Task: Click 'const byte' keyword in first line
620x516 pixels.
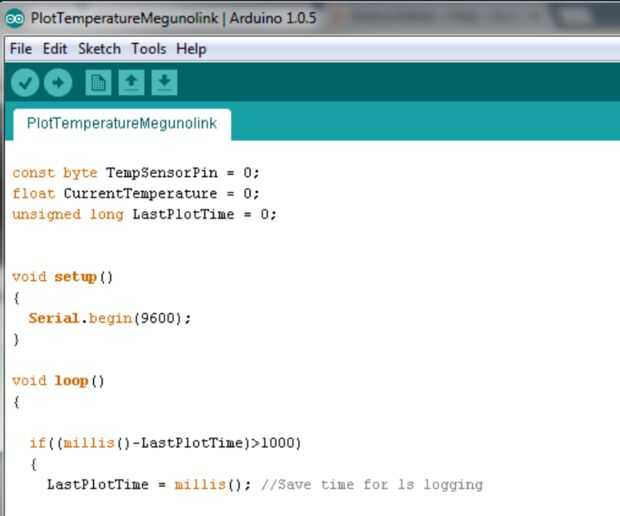Action: (x=55, y=173)
